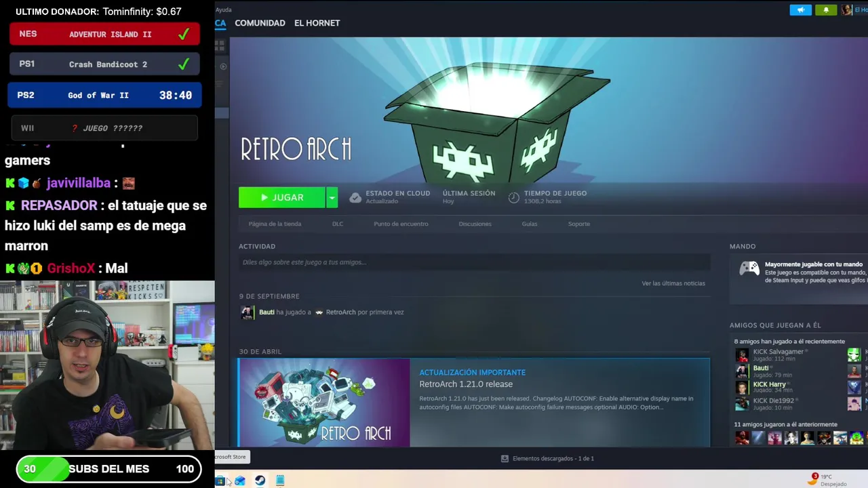The image size is (868, 488).
Task: Click the RetroArch logo title
Action: pos(296,149)
